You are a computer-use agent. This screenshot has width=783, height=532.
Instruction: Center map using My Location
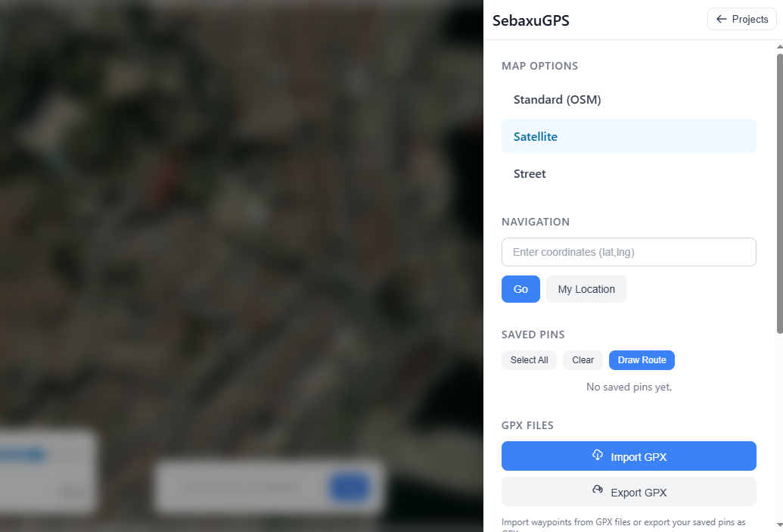586,289
